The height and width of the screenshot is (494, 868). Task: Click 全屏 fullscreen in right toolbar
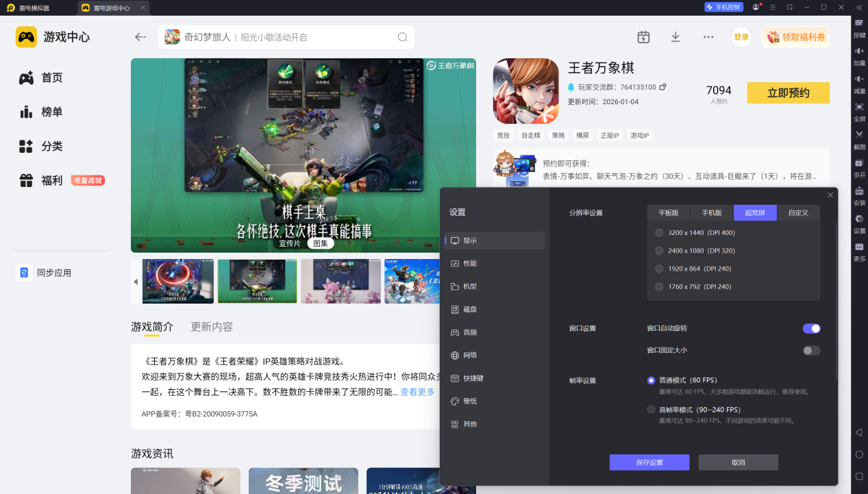[859, 112]
